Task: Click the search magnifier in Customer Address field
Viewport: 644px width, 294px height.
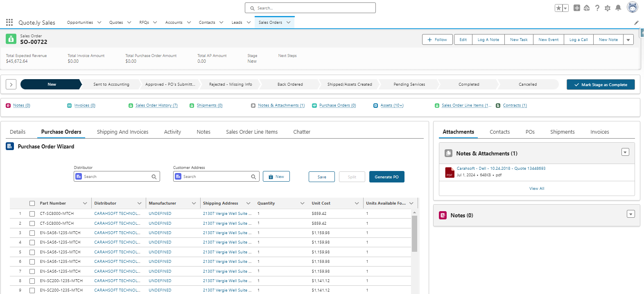Action: (x=253, y=177)
